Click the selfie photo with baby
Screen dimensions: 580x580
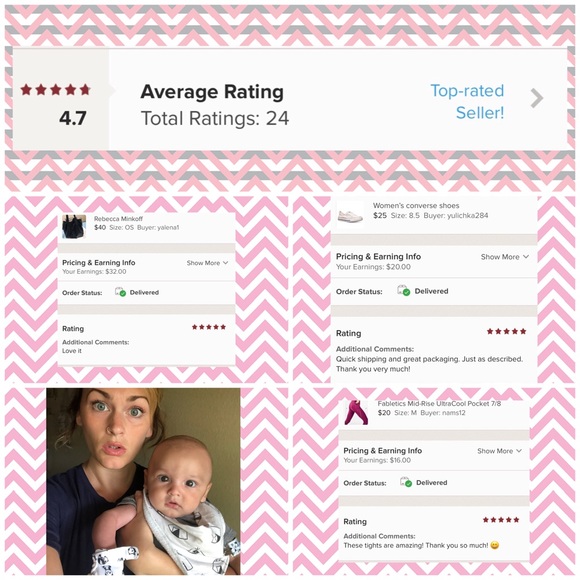coord(143,481)
